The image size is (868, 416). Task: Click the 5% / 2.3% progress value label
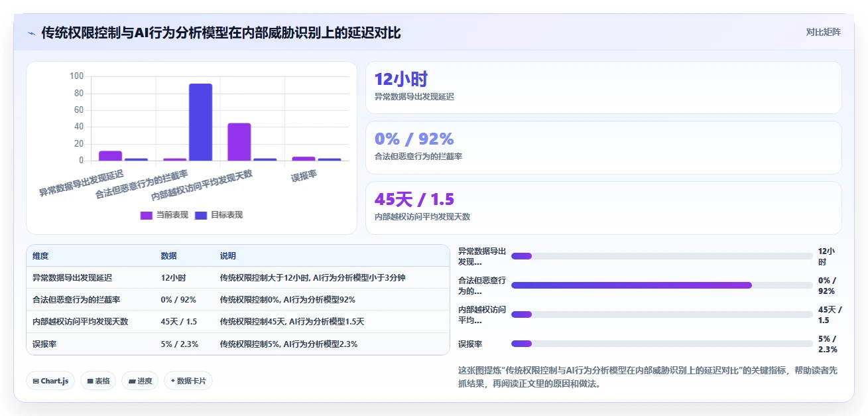(x=828, y=344)
